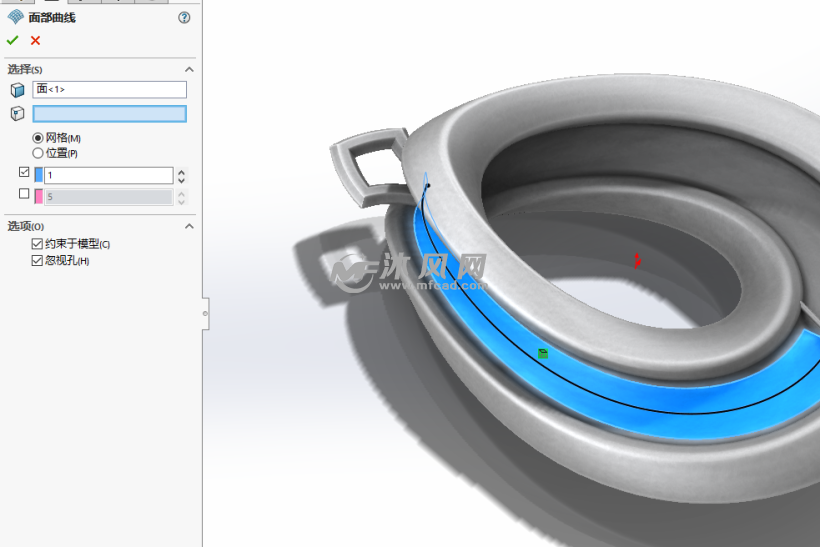Click the vertex selection icon

tap(17, 113)
